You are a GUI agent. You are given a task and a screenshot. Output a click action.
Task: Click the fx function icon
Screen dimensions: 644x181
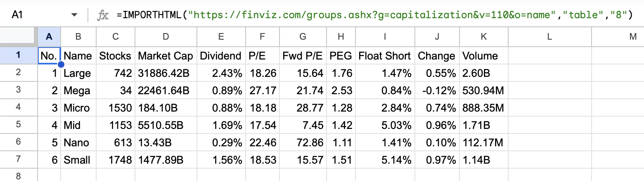coord(102,15)
